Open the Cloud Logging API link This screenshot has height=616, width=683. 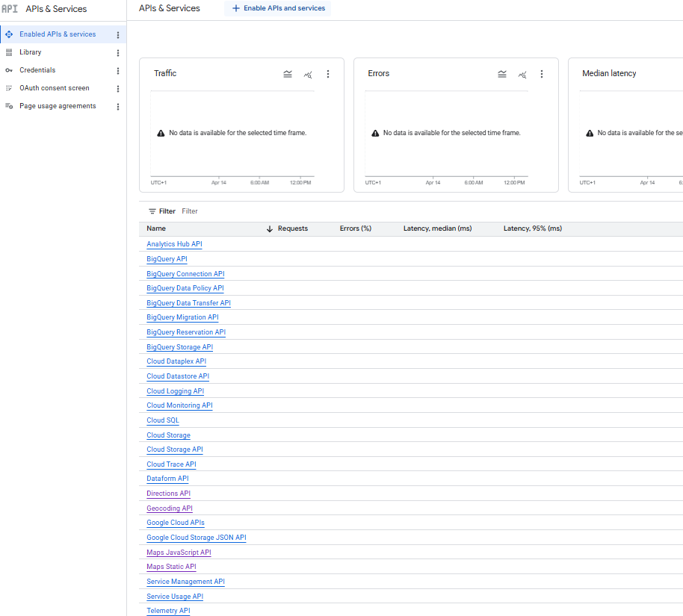[x=175, y=391]
